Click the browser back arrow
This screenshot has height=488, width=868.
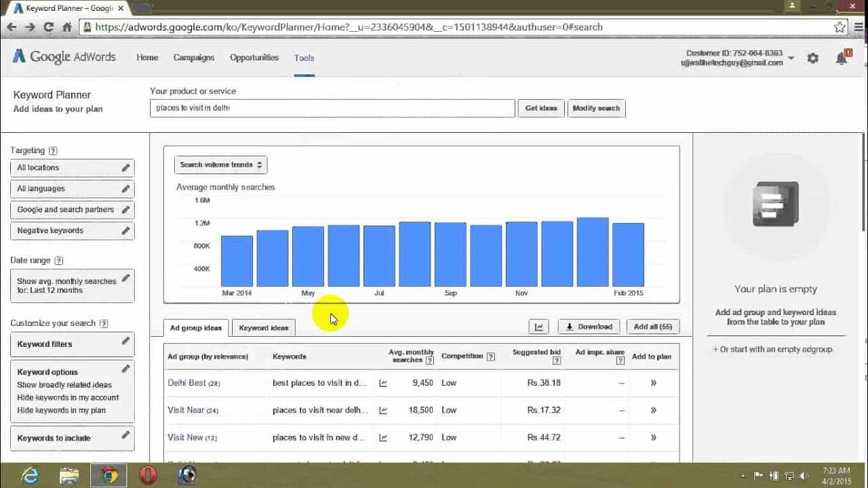tap(12, 27)
